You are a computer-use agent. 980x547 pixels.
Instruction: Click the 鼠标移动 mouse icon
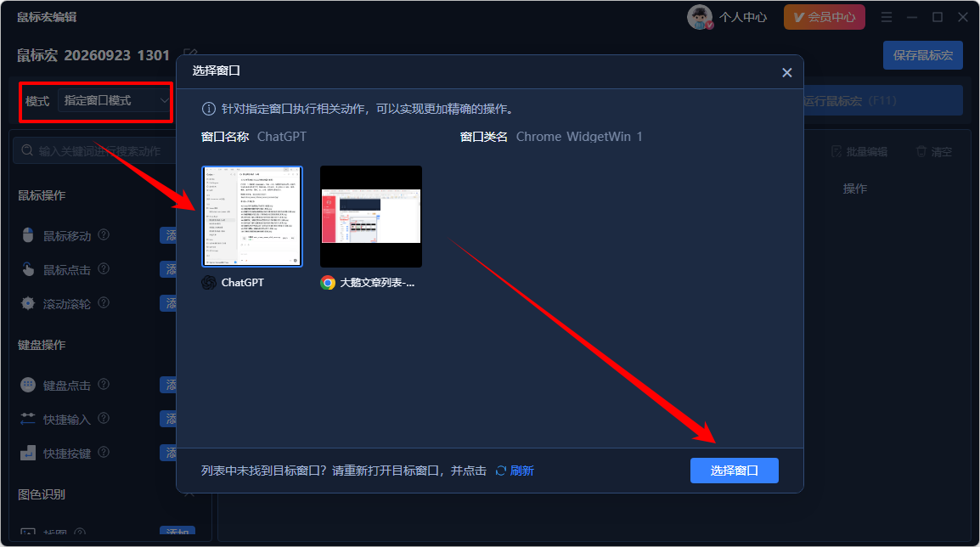[x=28, y=235]
